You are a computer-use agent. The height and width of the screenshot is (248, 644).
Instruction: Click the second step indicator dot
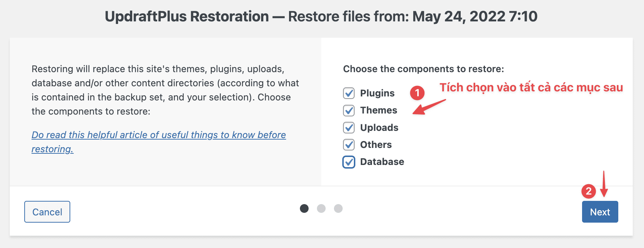(x=321, y=208)
